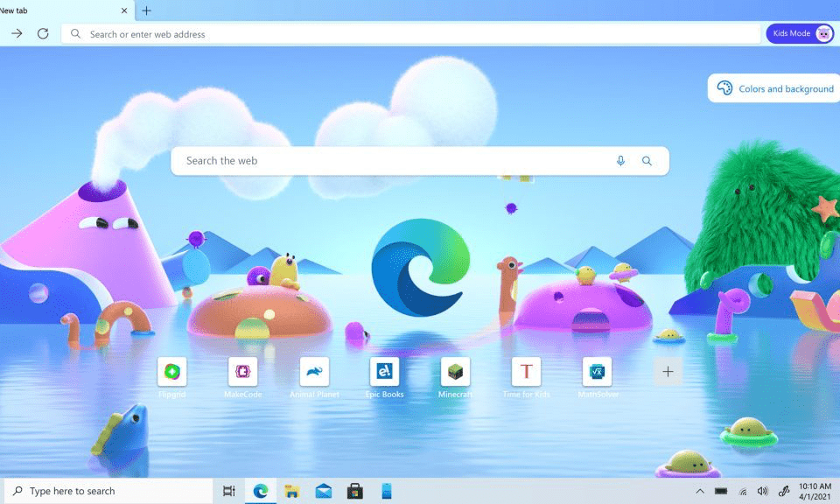Open the Time for Kids tile
840x504 pixels.
pos(526,372)
